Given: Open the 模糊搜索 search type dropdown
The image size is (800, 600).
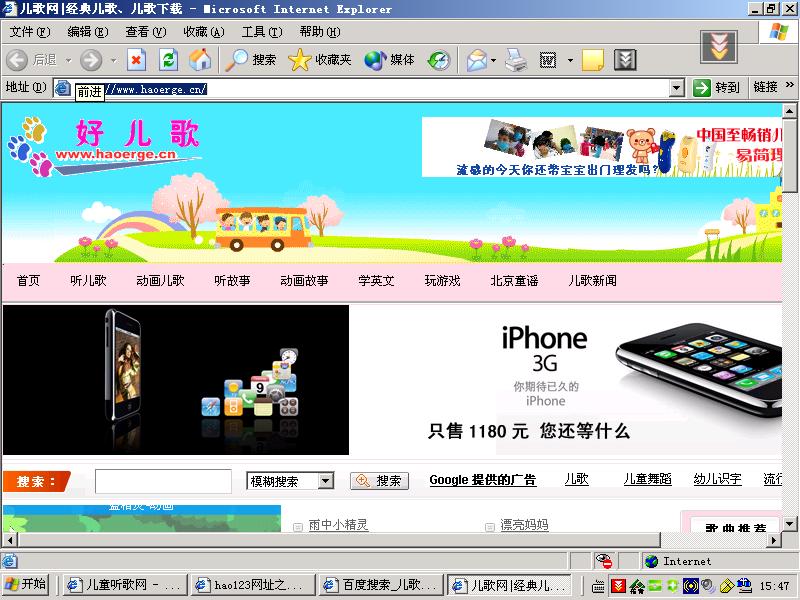Looking at the screenshot, I should click(x=326, y=481).
